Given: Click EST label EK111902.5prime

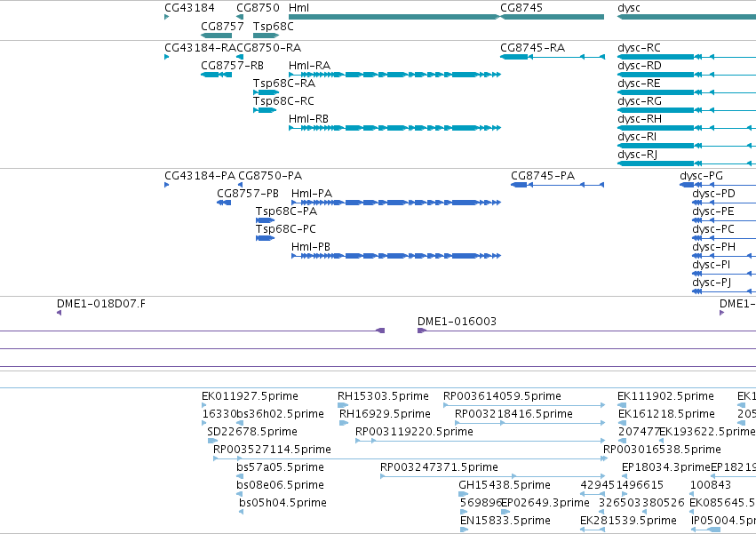Looking at the screenshot, I should (666, 396).
